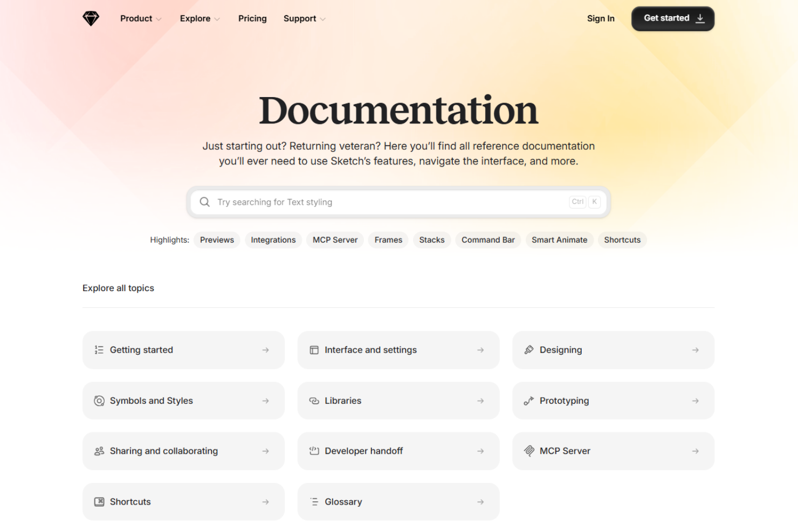The width and height of the screenshot is (798, 532).
Task: Expand the Product menu chevron
Action: point(159,19)
